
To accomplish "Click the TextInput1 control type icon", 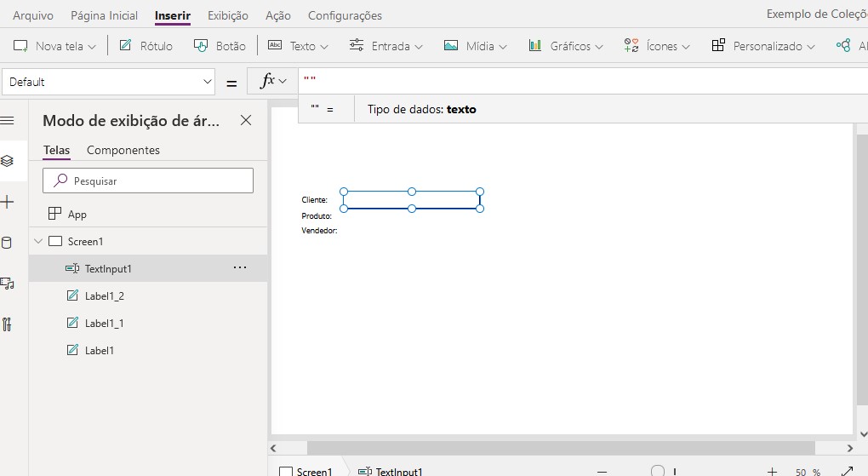I will (x=72, y=268).
